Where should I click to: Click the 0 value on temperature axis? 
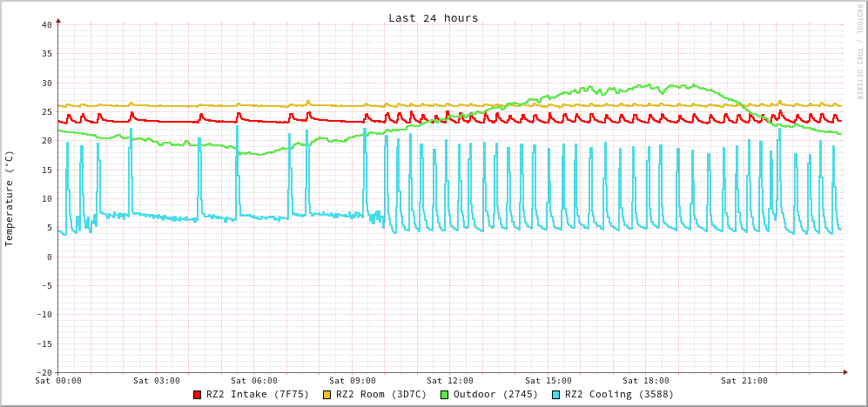pyautogui.click(x=49, y=257)
